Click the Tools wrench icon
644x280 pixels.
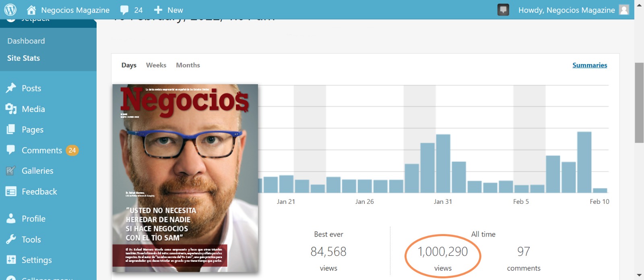pyautogui.click(x=11, y=239)
